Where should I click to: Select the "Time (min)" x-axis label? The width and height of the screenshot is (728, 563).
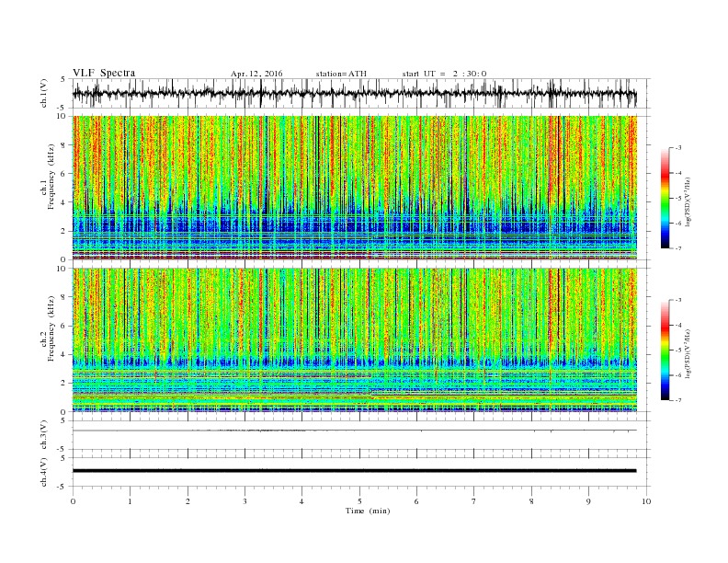click(x=368, y=511)
